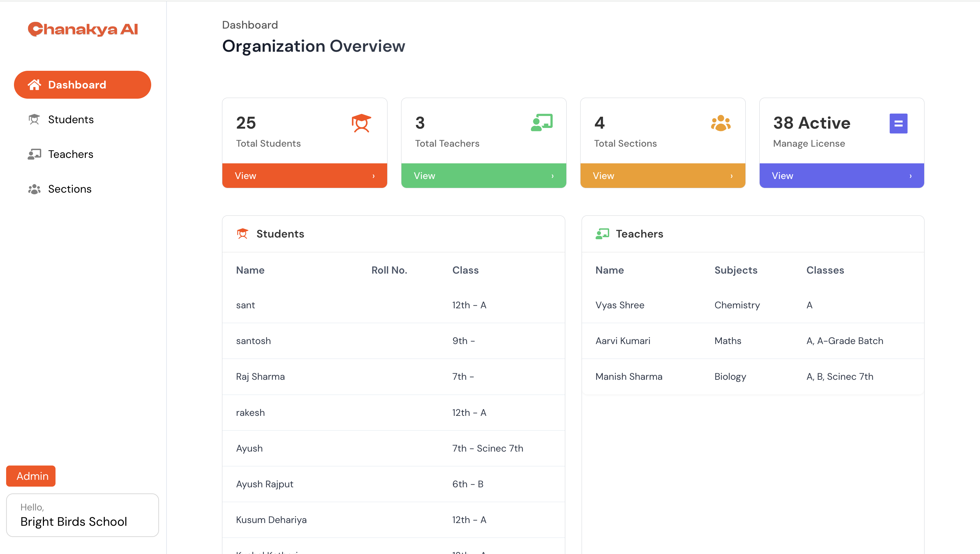Click the Classes column header

click(x=825, y=270)
